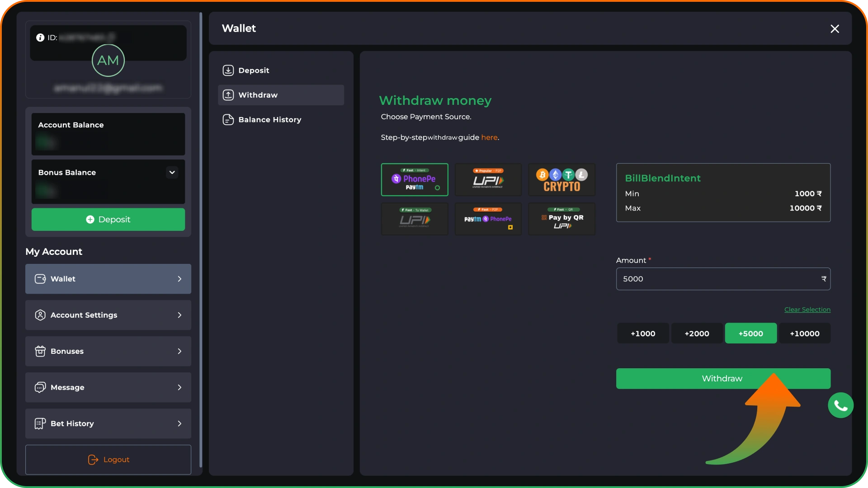Close the Wallet dialog with X
The width and height of the screenshot is (868, 488).
pyautogui.click(x=835, y=28)
